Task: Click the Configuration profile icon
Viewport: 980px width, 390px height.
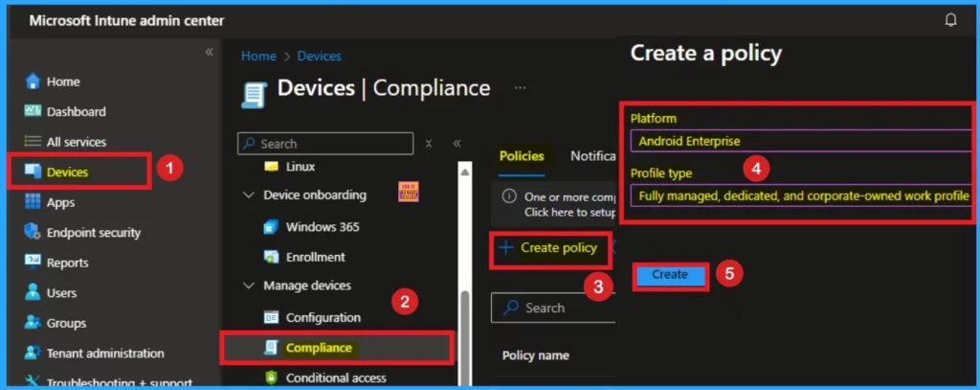Action: [x=271, y=317]
